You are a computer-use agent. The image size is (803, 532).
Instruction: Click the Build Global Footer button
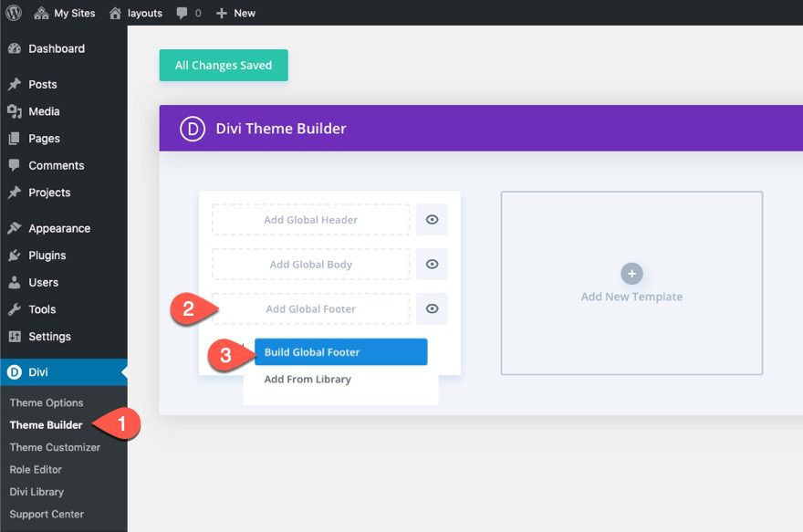340,351
